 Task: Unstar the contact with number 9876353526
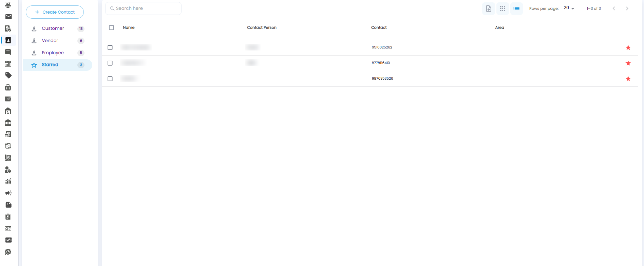[x=628, y=79]
